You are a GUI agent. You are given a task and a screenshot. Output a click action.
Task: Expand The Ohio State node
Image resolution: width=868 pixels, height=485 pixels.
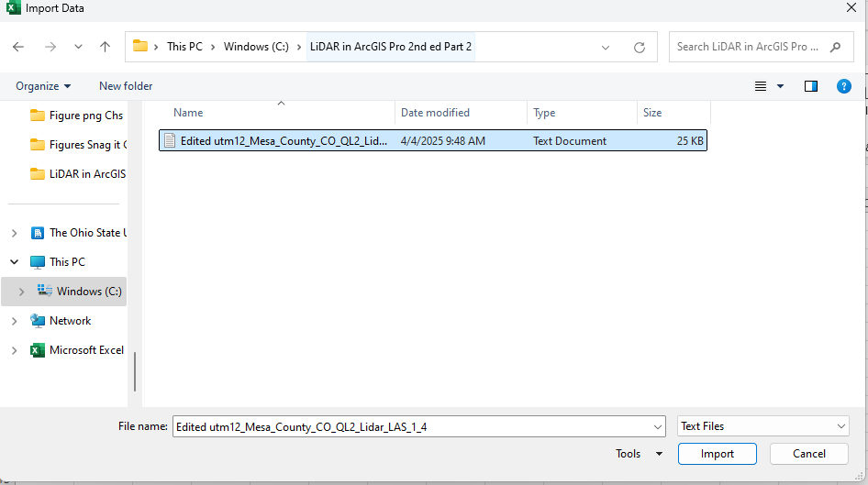tap(15, 234)
